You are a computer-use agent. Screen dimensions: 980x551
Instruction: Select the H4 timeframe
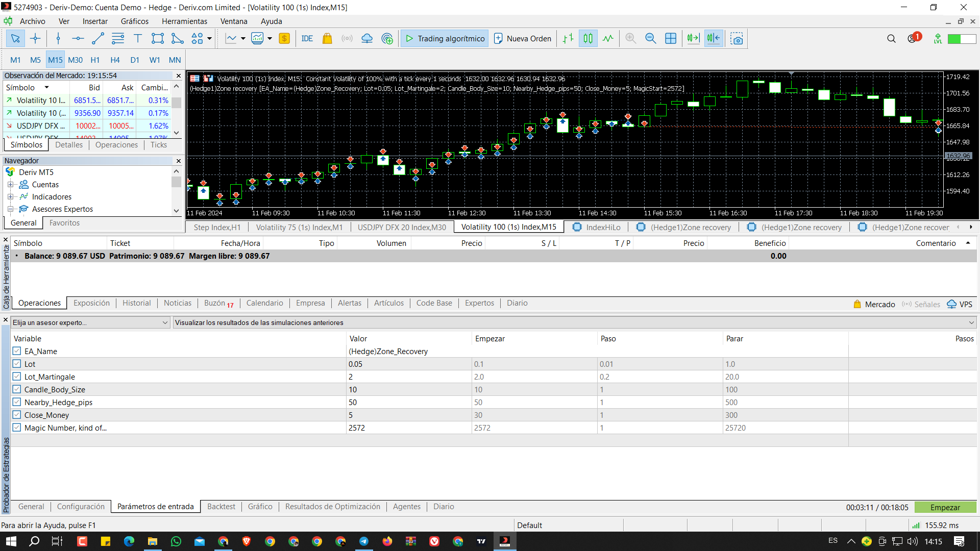click(115, 60)
